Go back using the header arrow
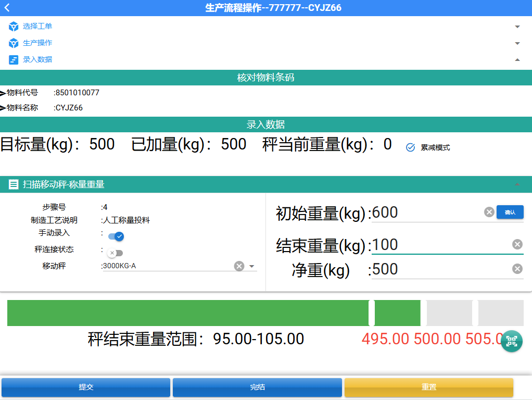The height and width of the screenshot is (400, 532). pos(7,7)
